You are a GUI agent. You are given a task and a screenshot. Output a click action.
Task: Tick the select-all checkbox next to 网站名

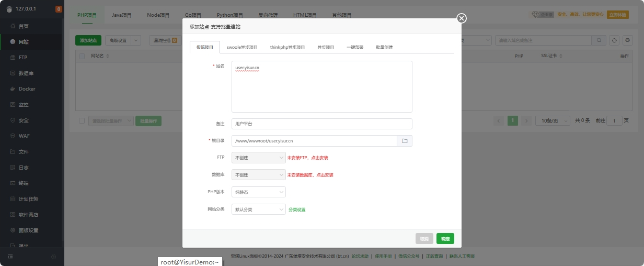(x=82, y=56)
